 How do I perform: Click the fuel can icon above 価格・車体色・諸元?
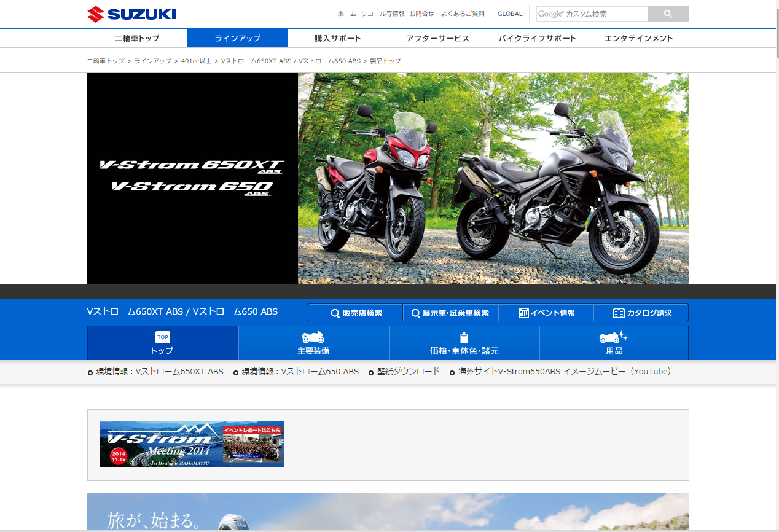[x=464, y=337]
